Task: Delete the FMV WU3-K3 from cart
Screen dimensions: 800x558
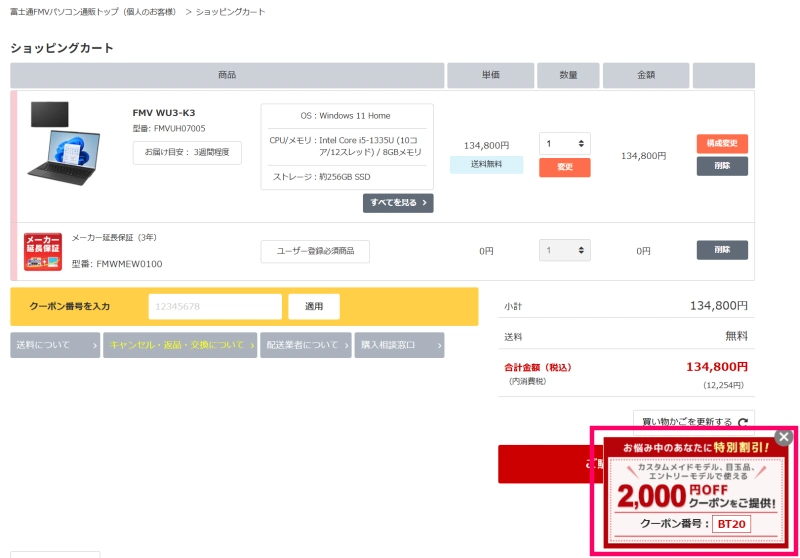Action: (722, 166)
